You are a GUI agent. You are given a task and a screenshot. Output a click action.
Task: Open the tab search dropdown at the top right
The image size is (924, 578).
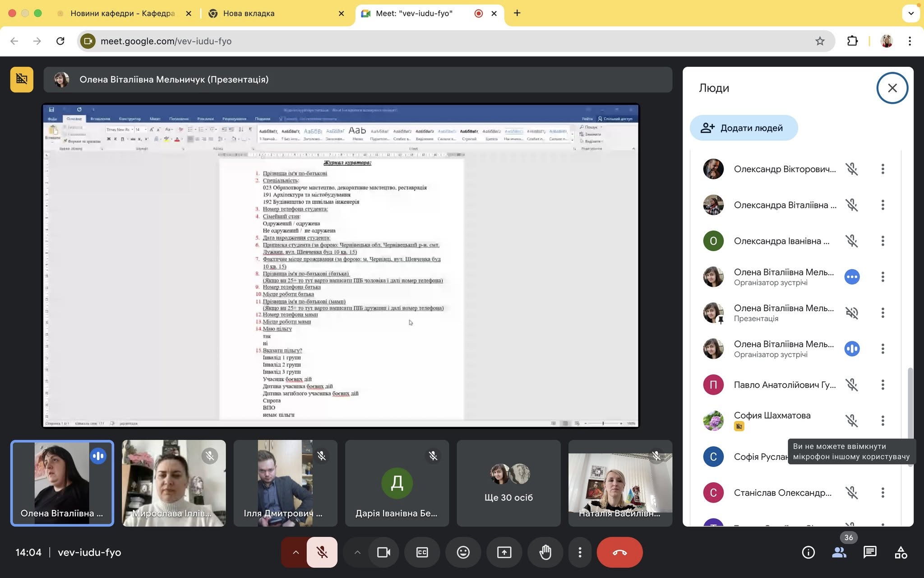[911, 13]
